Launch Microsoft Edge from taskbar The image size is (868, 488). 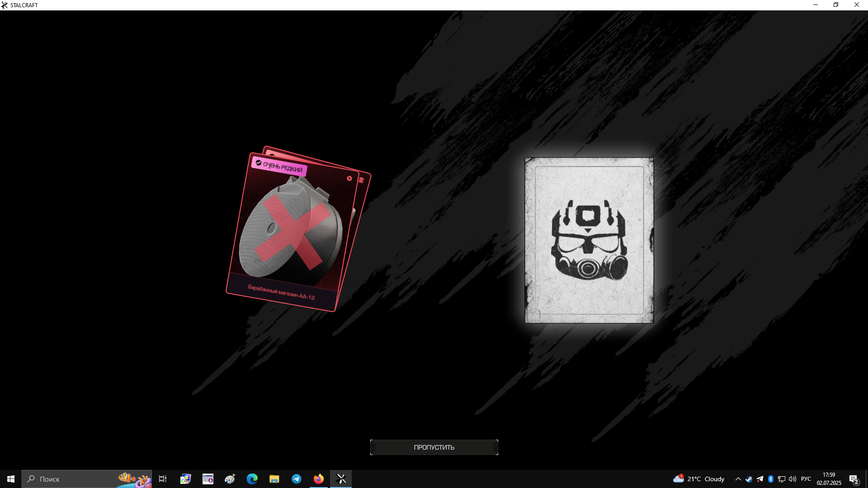tap(252, 479)
